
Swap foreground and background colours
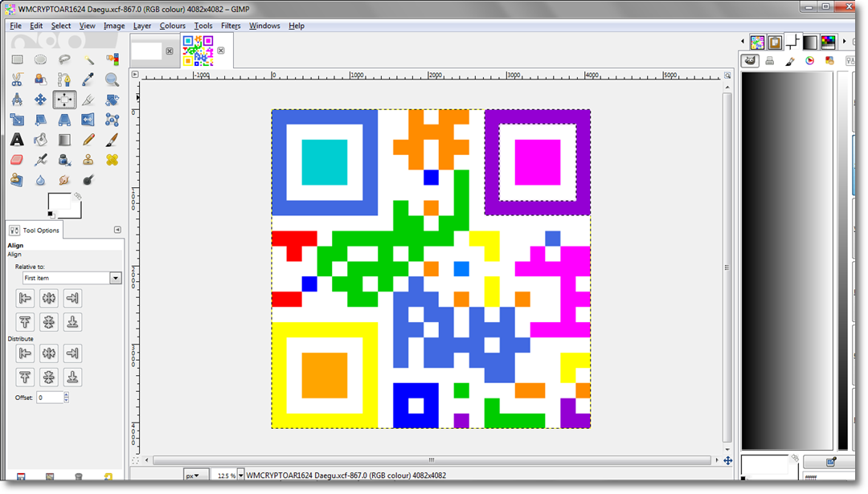click(x=78, y=196)
